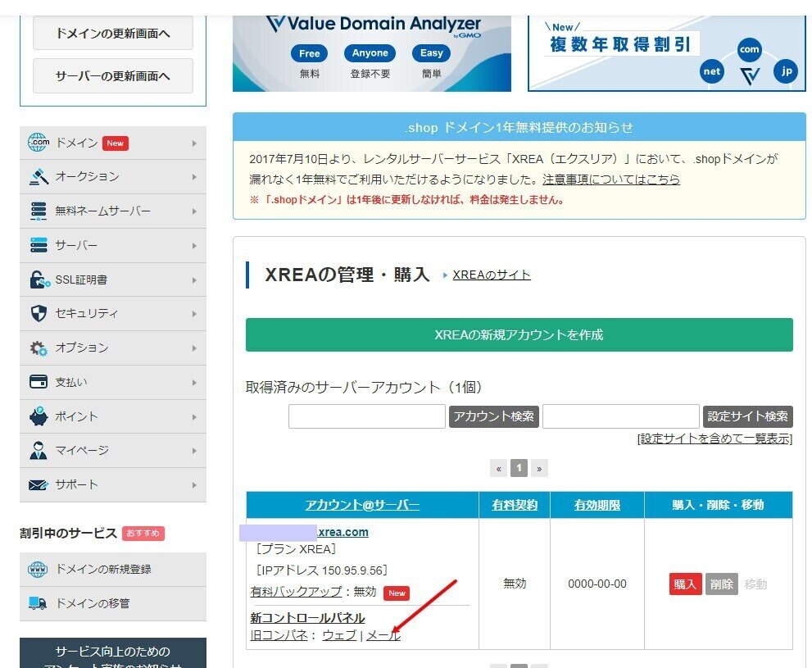Click the red 購入 button

click(x=685, y=584)
